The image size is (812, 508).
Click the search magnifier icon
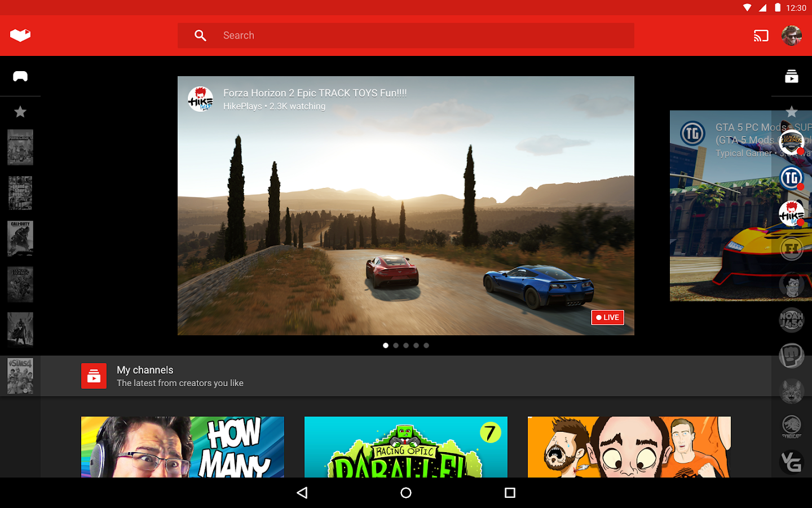point(200,36)
